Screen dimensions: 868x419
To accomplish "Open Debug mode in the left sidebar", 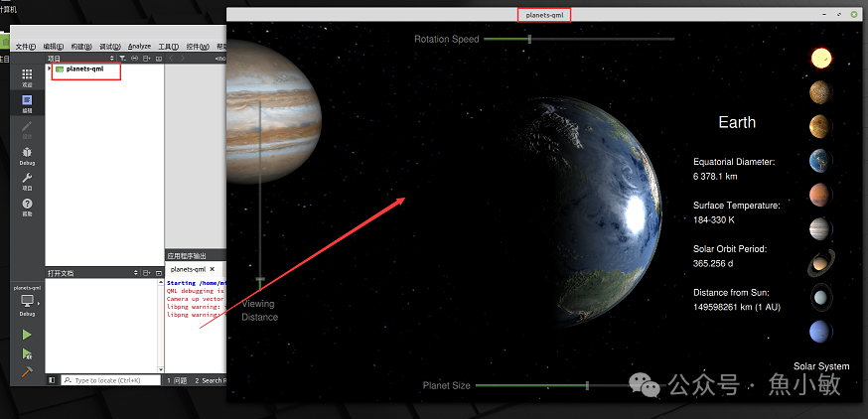I will tap(27, 154).
